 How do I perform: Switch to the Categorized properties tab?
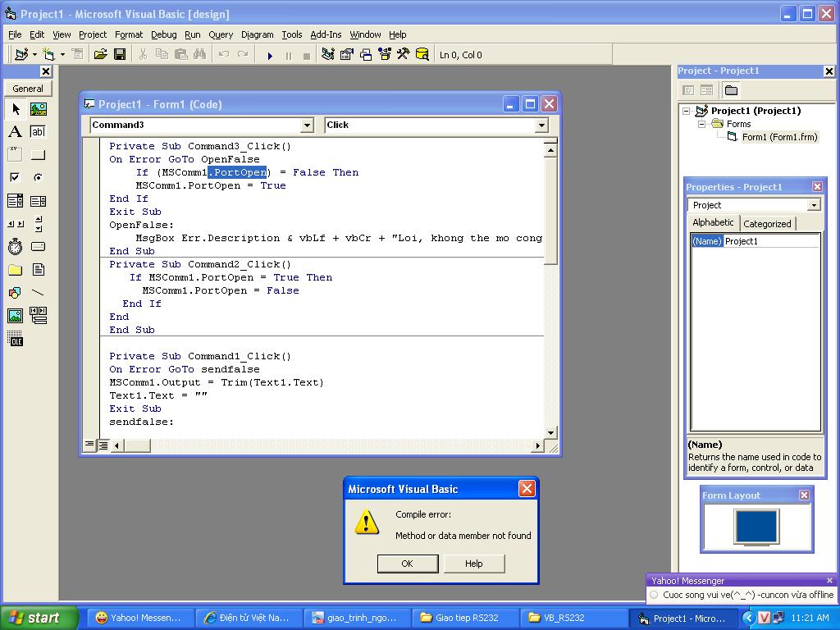pyautogui.click(x=767, y=224)
